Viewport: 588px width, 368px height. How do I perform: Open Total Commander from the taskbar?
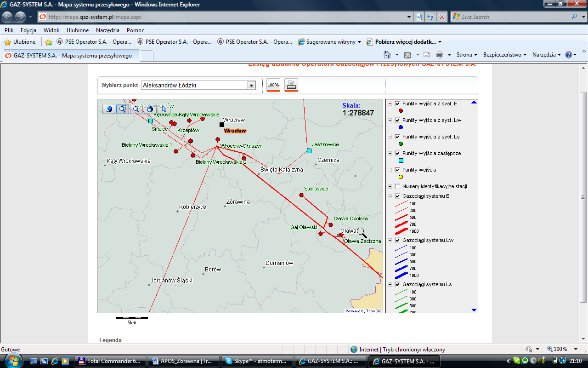110,361
